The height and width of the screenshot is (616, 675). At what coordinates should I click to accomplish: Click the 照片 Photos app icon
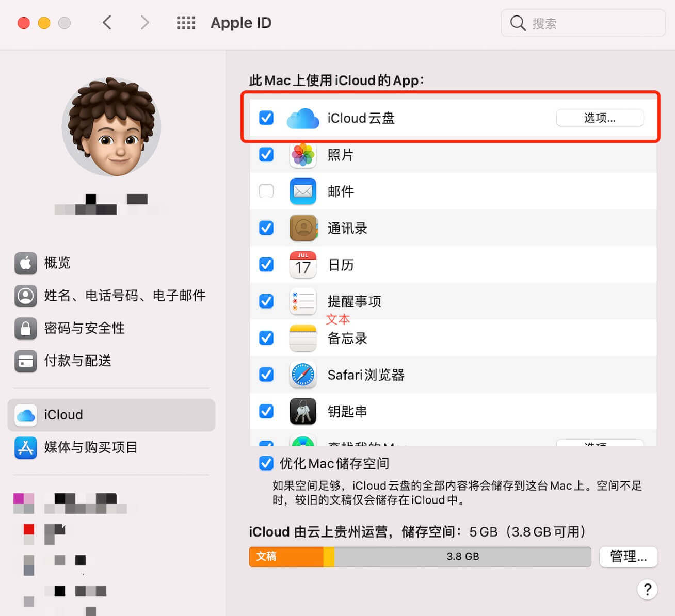coord(303,155)
